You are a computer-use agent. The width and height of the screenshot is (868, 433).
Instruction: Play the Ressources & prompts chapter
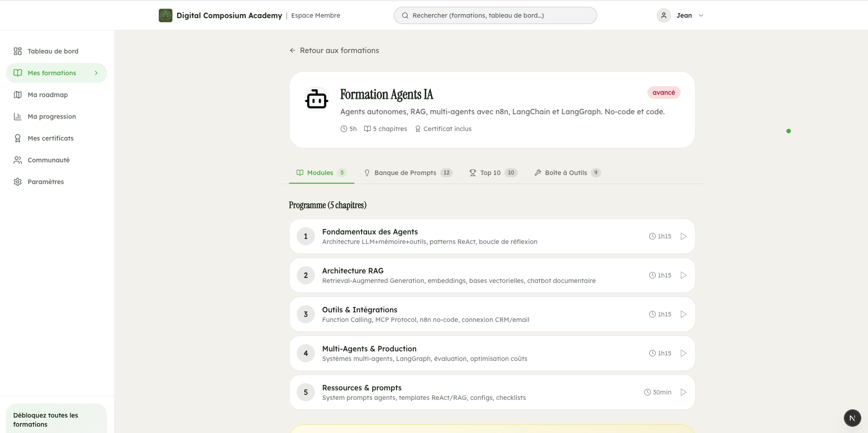tap(683, 392)
